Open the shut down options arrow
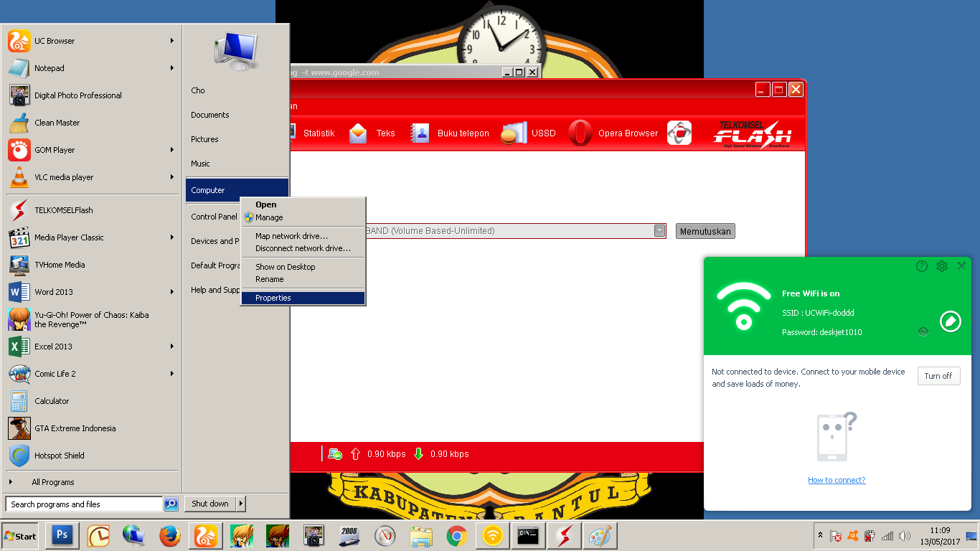Viewport: 980px width, 551px height. click(x=240, y=504)
